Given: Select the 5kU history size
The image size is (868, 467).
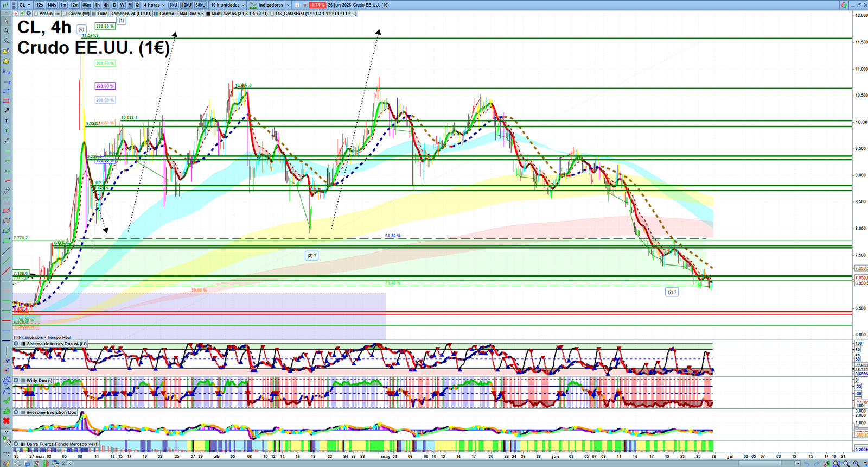Looking at the screenshot, I should coord(173,5).
